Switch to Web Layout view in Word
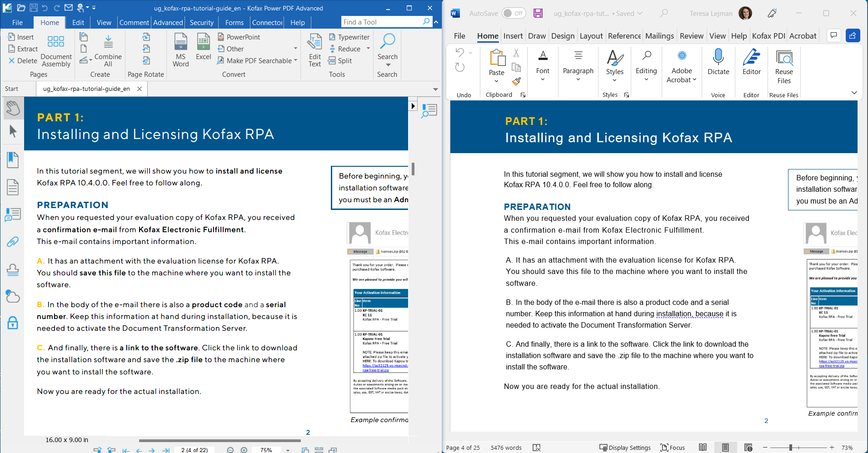868x453 pixels. 748,448
